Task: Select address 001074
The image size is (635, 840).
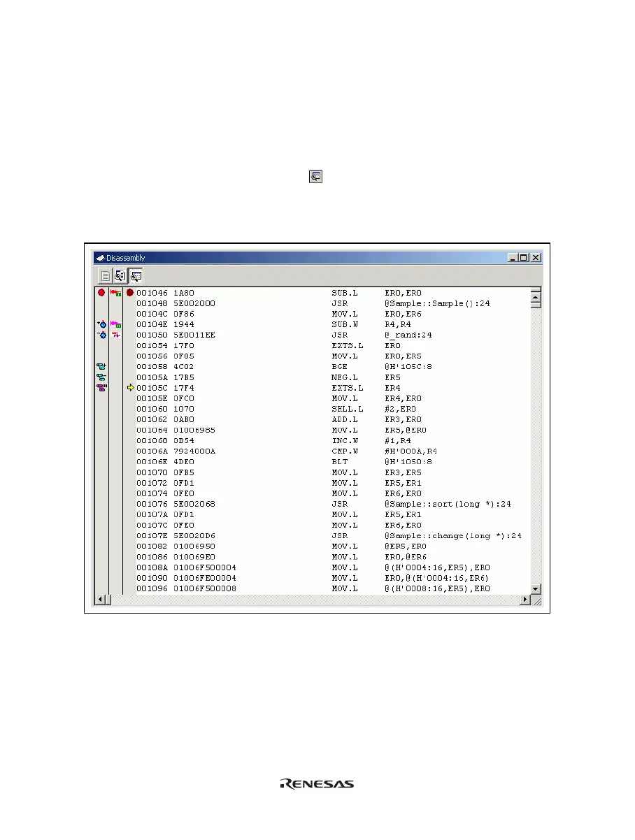Action: coord(152,493)
